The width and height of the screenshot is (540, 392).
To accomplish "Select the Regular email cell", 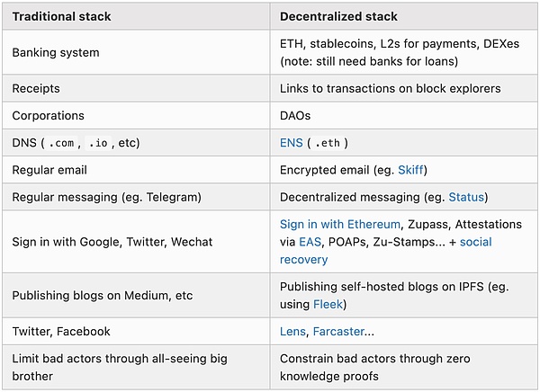I will 50,170.
